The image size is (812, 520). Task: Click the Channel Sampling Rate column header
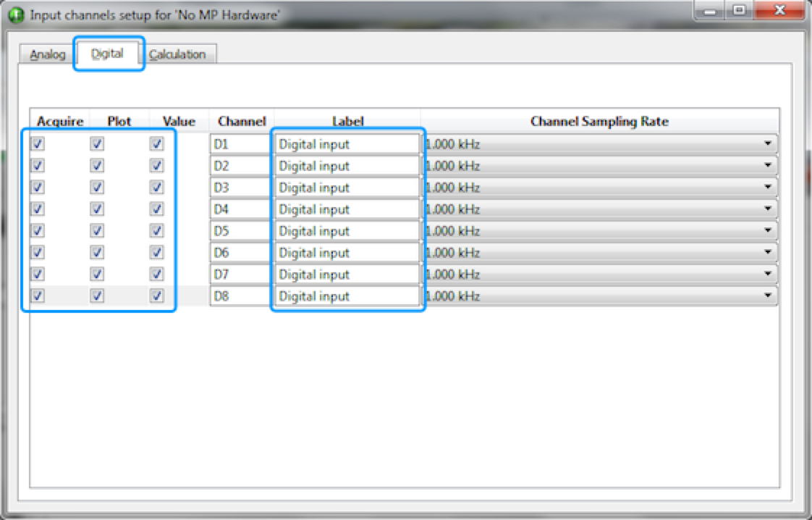[599, 121]
